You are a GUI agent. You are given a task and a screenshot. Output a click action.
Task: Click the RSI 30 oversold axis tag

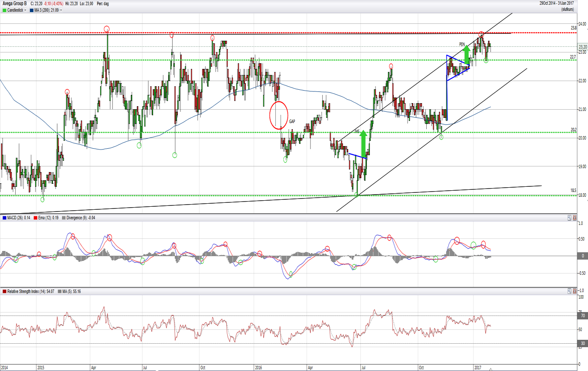click(582, 344)
